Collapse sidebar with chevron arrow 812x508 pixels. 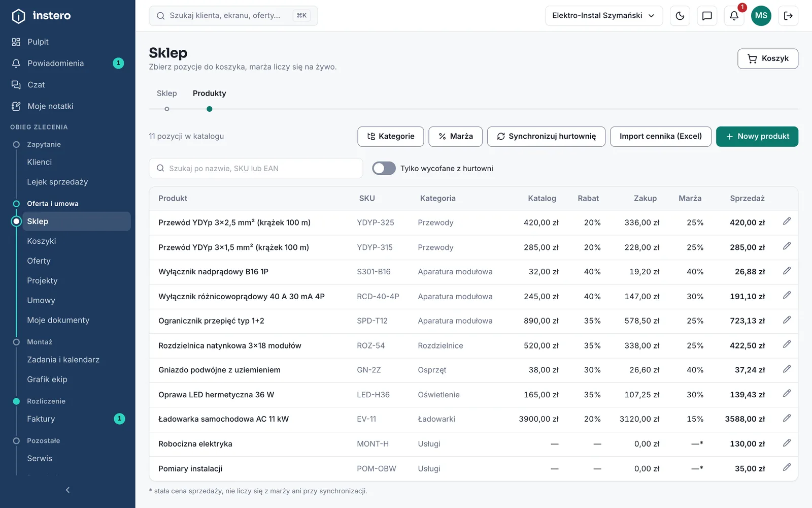click(x=67, y=490)
